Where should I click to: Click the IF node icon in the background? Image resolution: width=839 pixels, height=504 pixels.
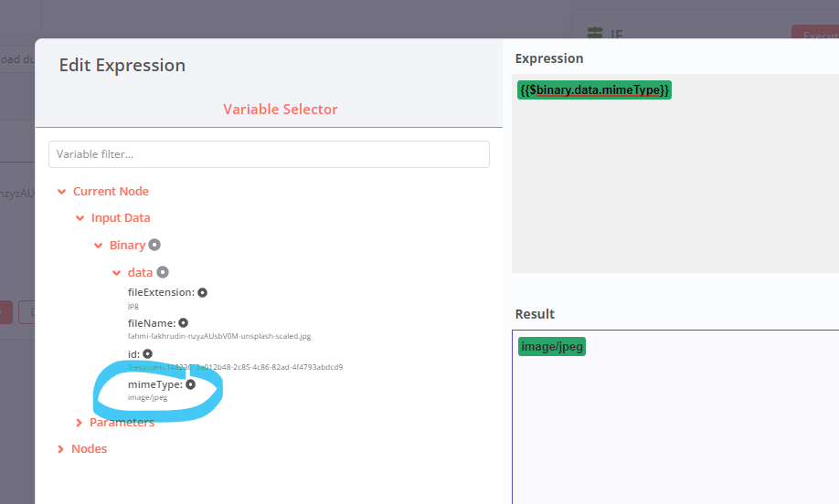pos(595,34)
